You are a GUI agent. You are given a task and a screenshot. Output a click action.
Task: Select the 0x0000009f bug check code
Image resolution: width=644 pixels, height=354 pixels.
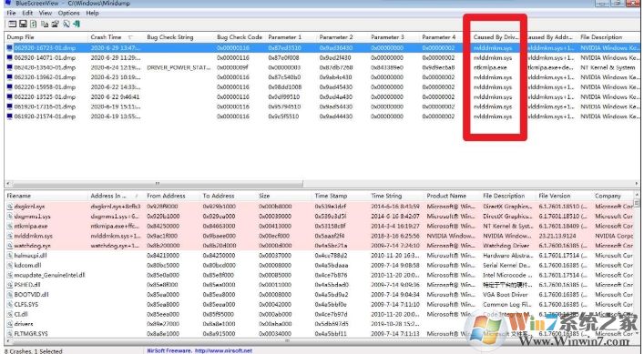[232, 67]
